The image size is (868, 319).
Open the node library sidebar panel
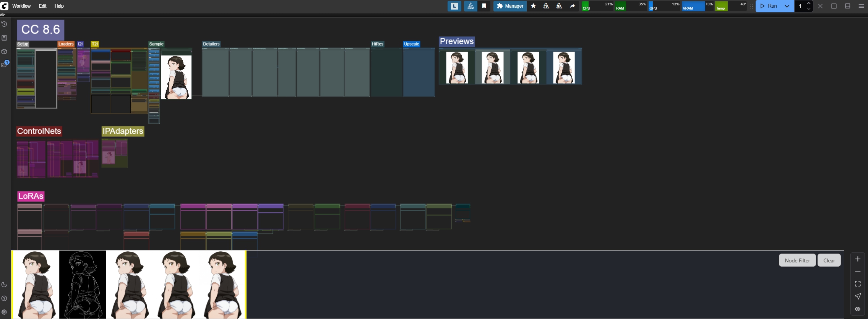point(4,38)
